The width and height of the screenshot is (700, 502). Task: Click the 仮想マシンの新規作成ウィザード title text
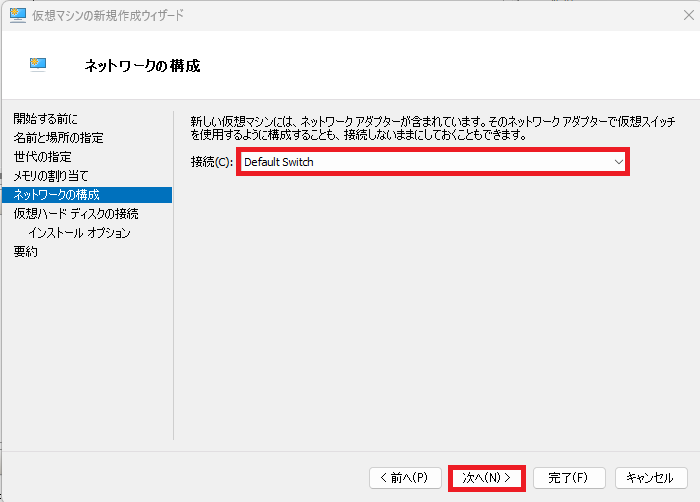(x=108, y=15)
